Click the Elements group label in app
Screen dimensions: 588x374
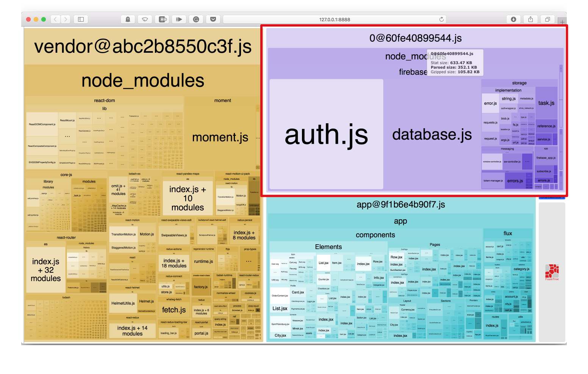coord(328,247)
